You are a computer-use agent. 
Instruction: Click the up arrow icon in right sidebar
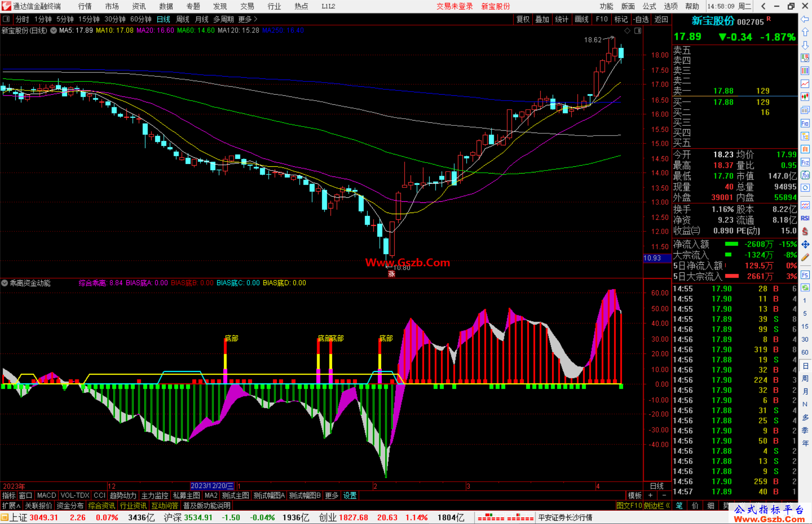[x=805, y=32]
